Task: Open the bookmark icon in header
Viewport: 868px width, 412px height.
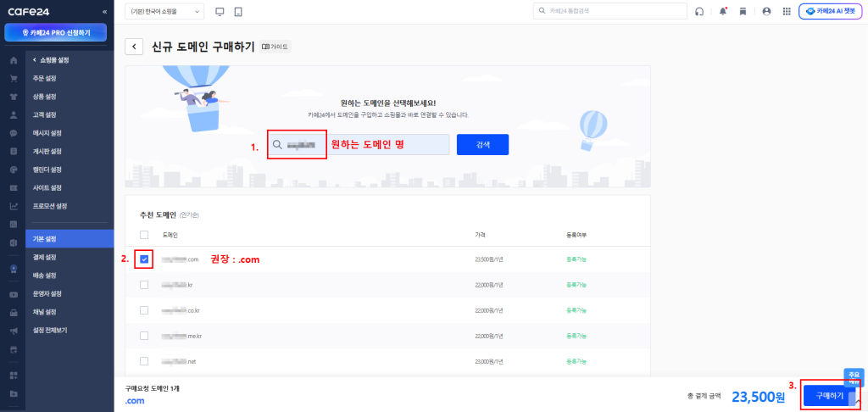Action: point(743,12)
